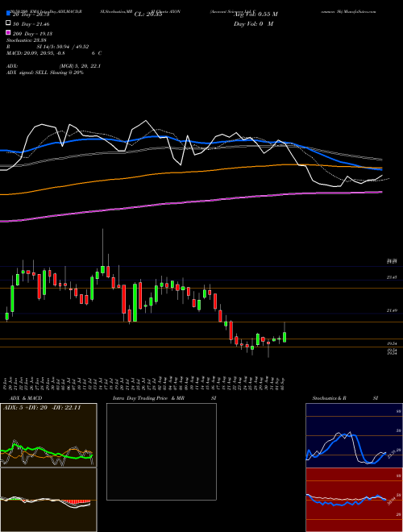
Task: Click the white 50 Day EMA legend swatch
Action: 8,23
